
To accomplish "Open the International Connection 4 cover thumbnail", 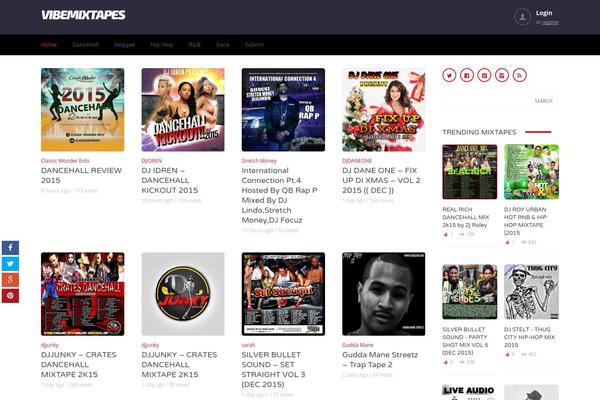I will (x=283, y=110).
